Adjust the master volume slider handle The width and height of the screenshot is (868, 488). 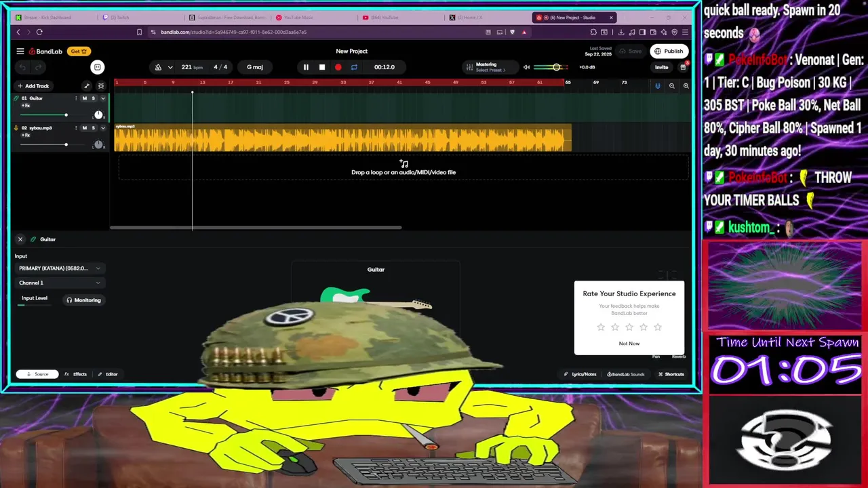click(557, 67)
